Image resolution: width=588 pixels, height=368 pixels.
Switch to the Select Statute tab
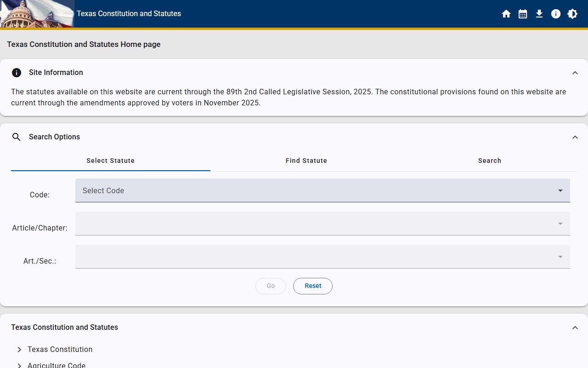[111, 161]
